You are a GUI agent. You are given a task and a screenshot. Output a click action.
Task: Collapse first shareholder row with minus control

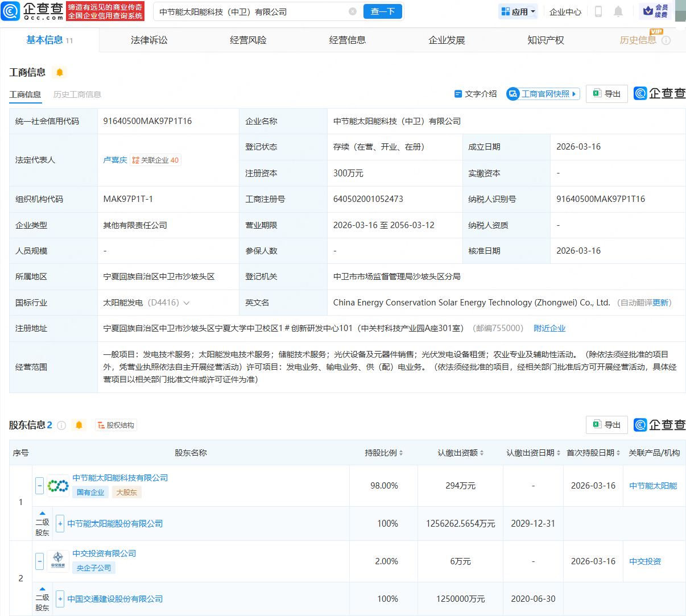[x=39, y=485]
